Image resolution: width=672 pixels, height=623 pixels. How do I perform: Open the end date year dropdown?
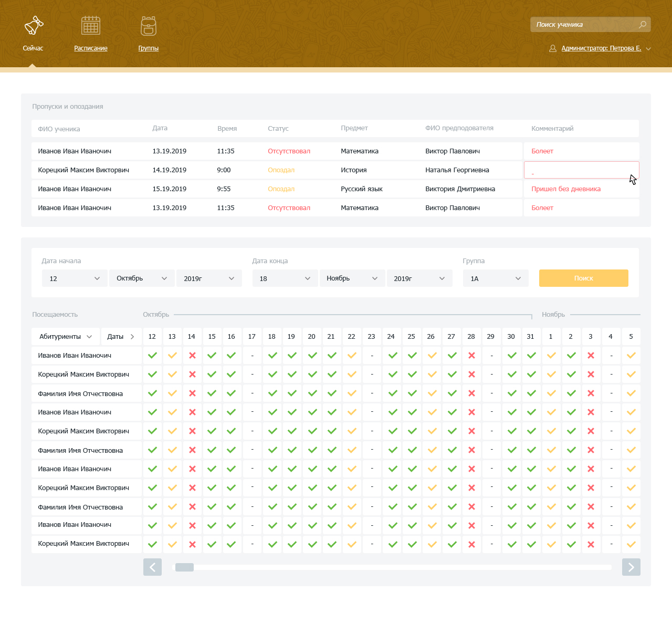click(x=419, y=278)
